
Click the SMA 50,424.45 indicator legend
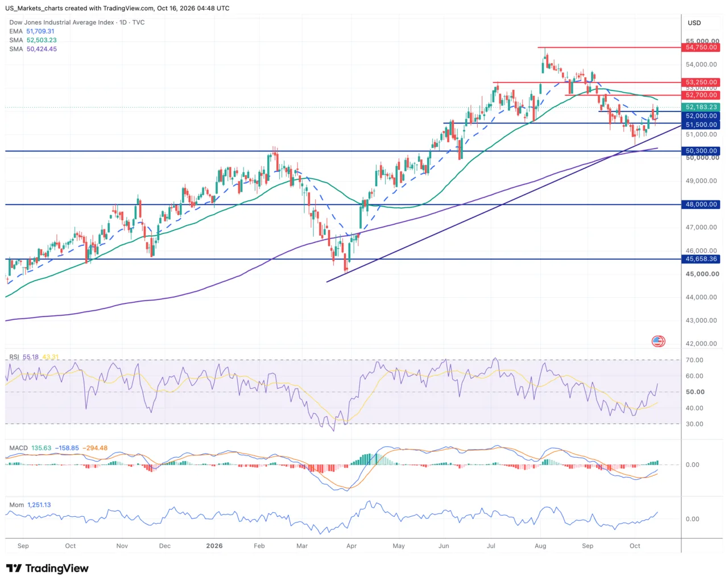coord(33,49)
